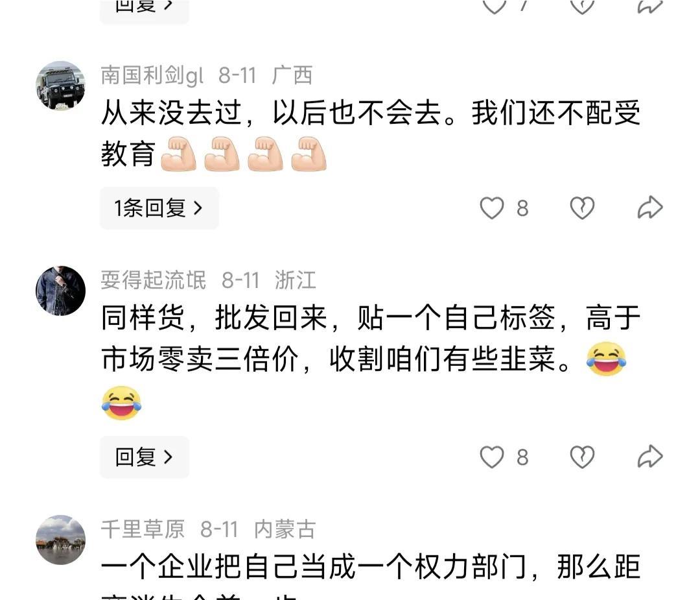Dislike the partially visible top comment

tap(582, 6)
